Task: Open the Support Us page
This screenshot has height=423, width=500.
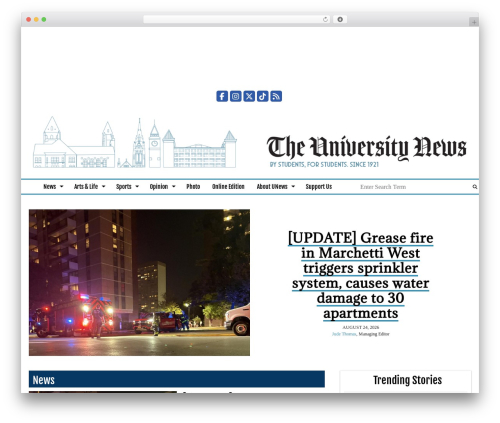Action: 319,187
